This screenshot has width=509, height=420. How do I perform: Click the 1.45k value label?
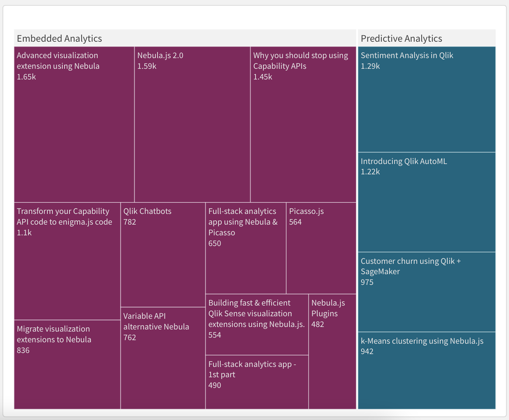tap(262, 76)
